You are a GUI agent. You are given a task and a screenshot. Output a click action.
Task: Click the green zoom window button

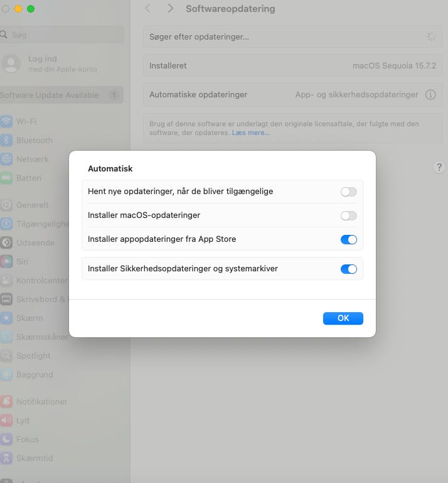pos(31,9)
